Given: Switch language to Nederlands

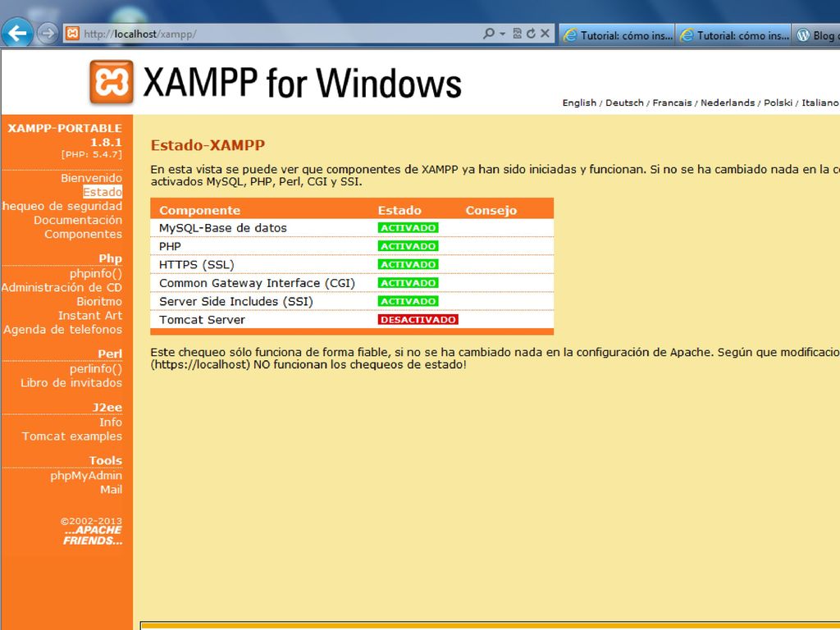Looking at the screenshot, I should (728, 103).
